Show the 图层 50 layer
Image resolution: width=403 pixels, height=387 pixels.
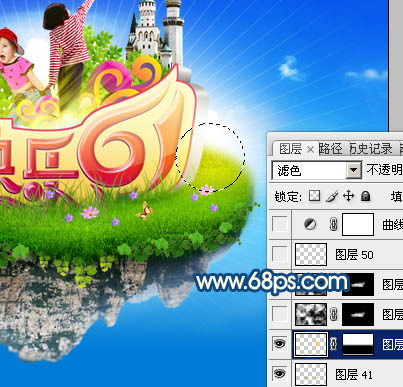tap(279, 254)
